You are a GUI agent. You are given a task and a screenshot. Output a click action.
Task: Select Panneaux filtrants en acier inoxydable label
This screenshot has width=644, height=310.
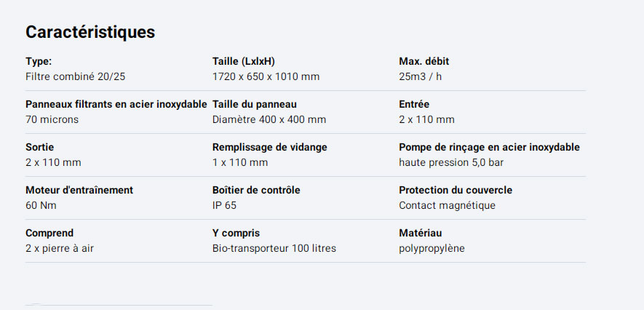click(x=116, y=104)
